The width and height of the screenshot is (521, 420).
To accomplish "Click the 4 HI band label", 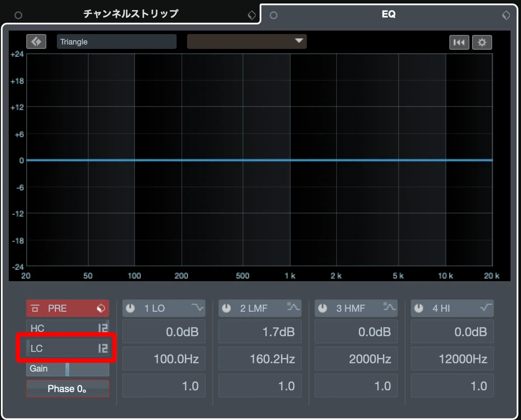I will (x=441, y=308).
